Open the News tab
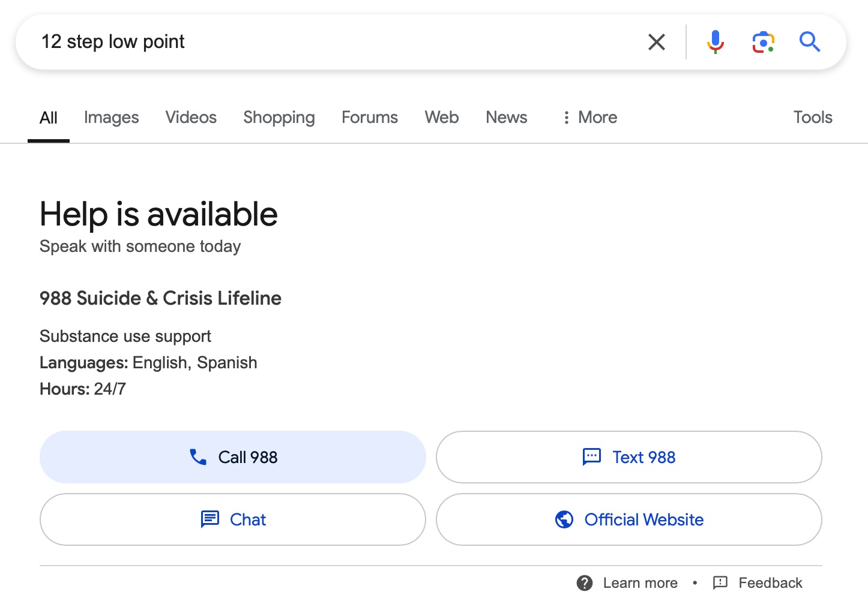Screen dimensions: 868x613 coord(507,118)
